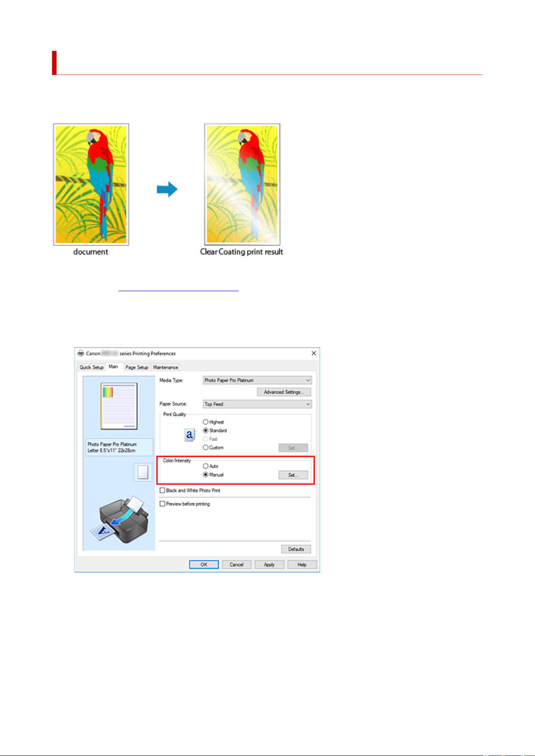Click the Color/Intensity group label
The width and height of the screenshot is (535, 756).
tap(177, 461)
